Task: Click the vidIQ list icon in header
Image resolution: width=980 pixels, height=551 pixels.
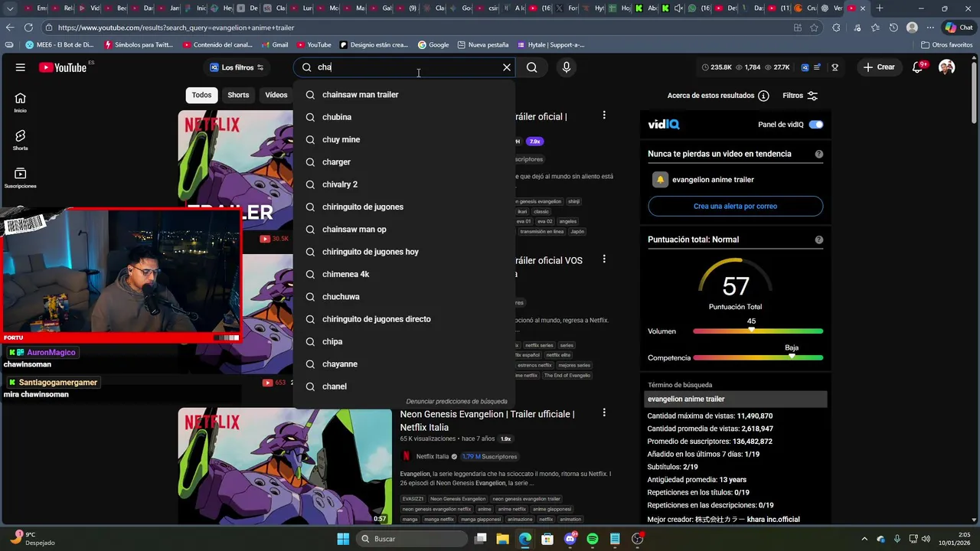Action: [x=818, y=67]
